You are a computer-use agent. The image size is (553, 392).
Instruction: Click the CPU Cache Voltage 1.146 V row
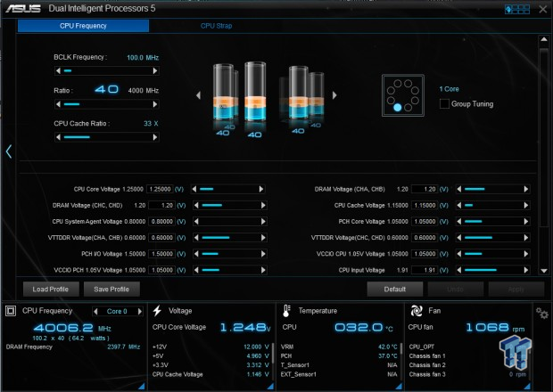pyautogui.click(x=210, y=374)
